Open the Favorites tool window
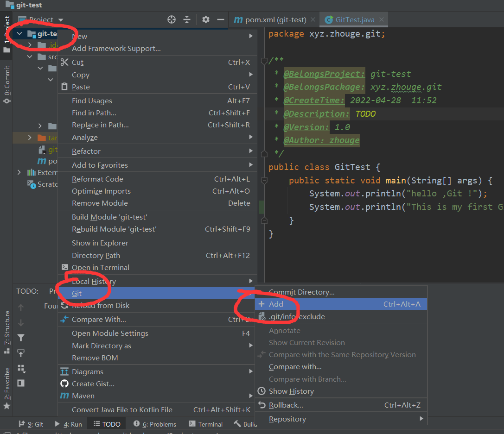Image resolution: width=504 pixels, height=434 pixels. [7, 388]
